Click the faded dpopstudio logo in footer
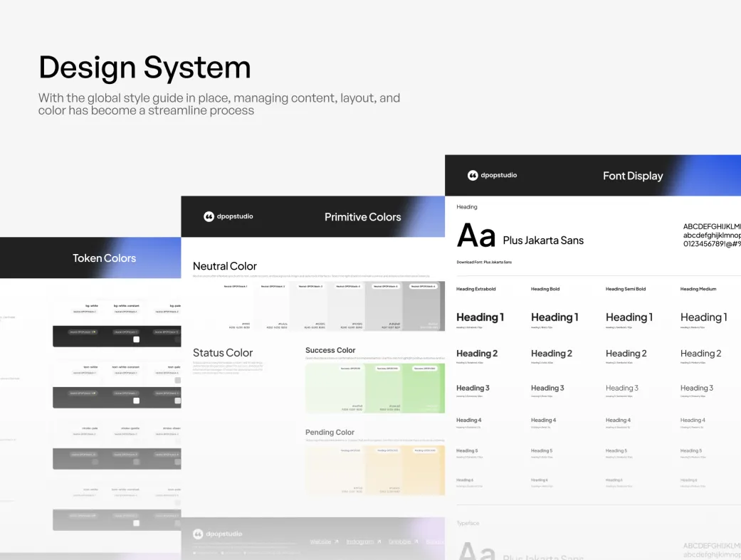741x560 pixels. click(x=198, y=534)
